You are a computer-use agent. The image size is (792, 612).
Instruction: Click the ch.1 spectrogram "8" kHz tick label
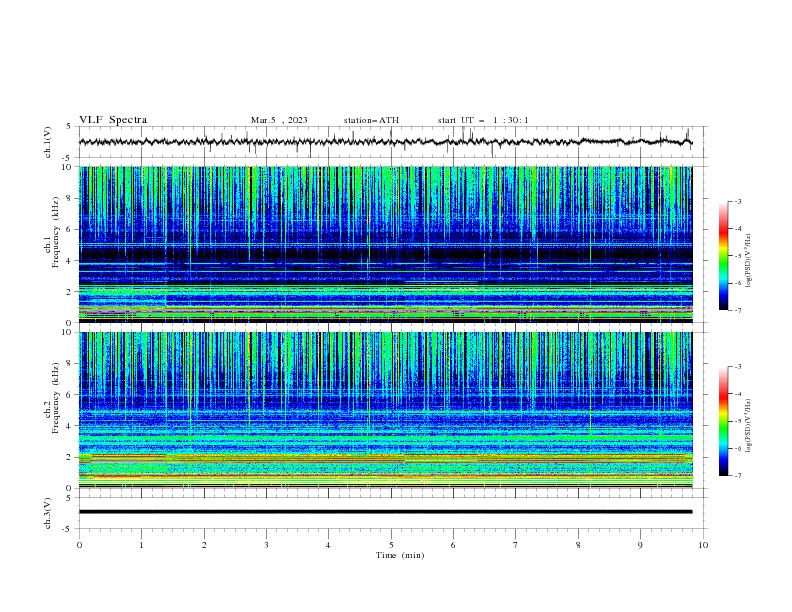coord(70,198)
